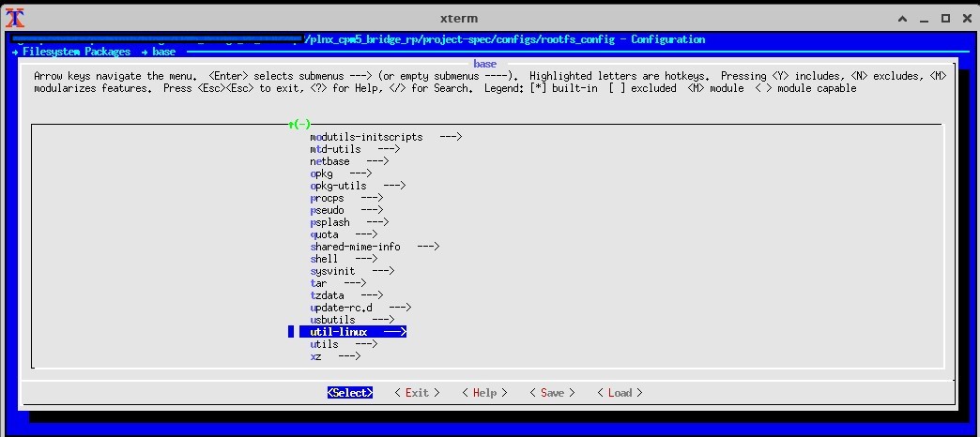Select the util-linux submenu entry
Image resolution: width=980 pixels, height=437 pixels.
pos(352,332)
